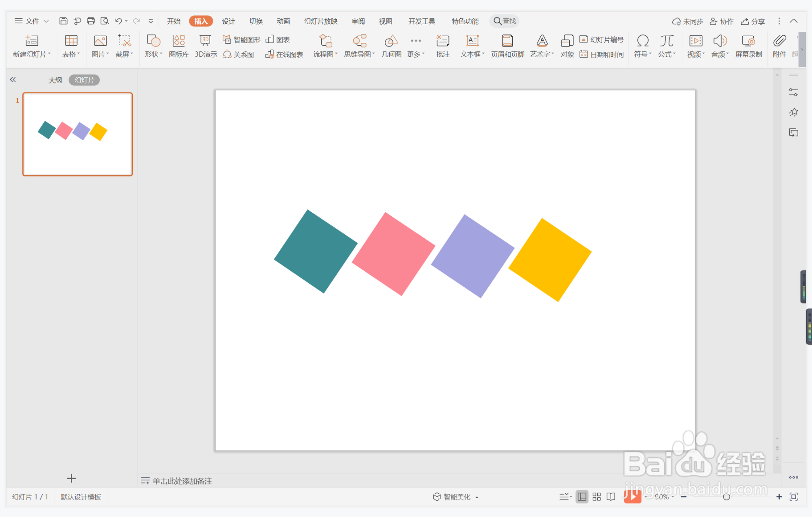Insert 艺术字 word art

pyautogui.click(x=542, y=46)
